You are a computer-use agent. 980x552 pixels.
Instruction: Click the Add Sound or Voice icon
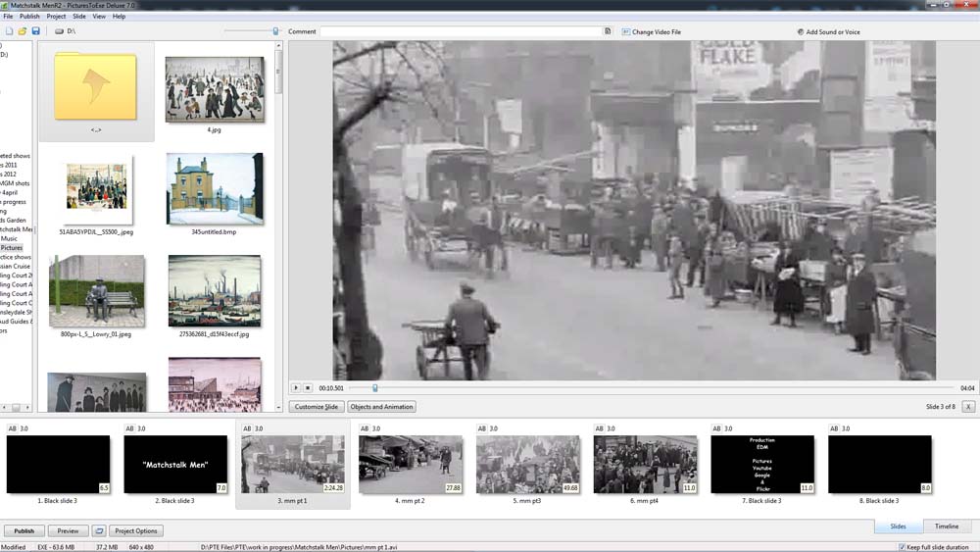click(x=801, y=31)
